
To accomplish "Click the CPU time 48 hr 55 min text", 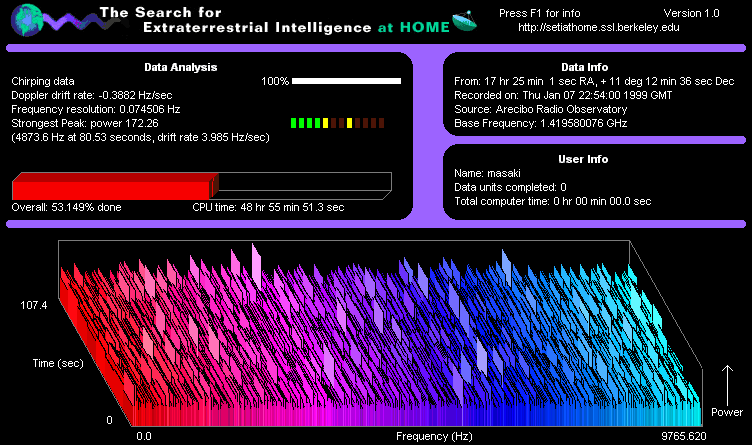I will point(268,207).
